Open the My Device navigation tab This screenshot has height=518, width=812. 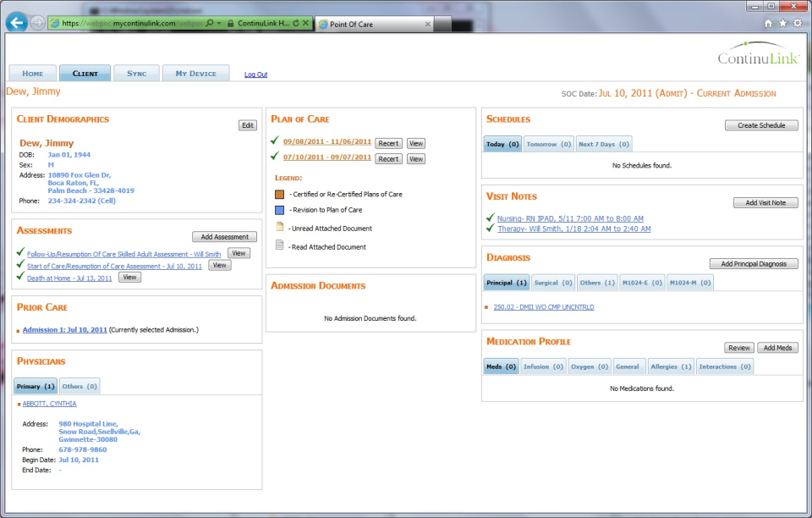[x=195, y=73]
